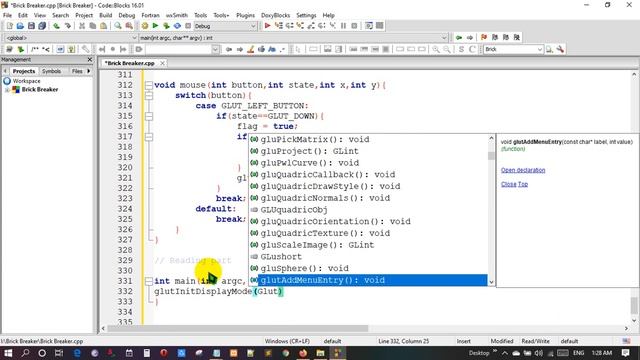This screenshot has width=640, height=360.
Task: Click the Cut scissors icon
Action: [x=82, y=26]
